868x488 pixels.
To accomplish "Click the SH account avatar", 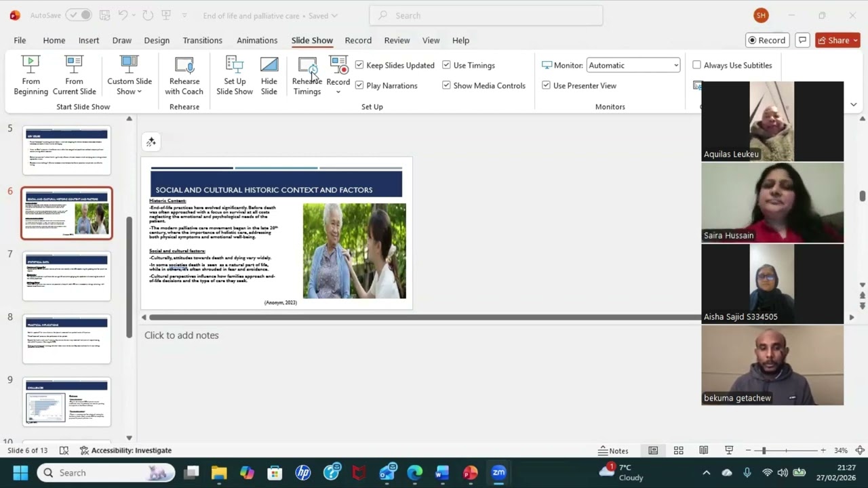I will click(x=761, y=15).
